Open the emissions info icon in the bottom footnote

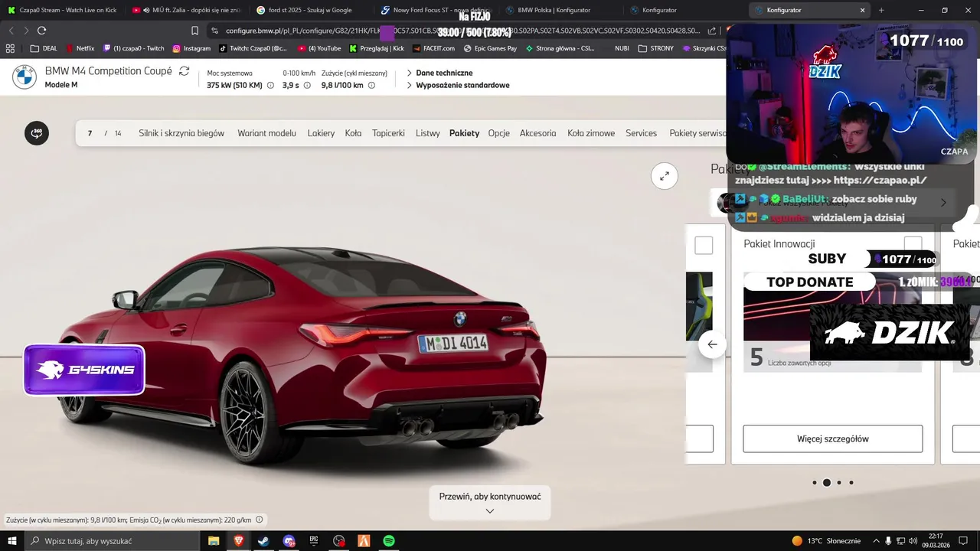click(x=259, y=520)
